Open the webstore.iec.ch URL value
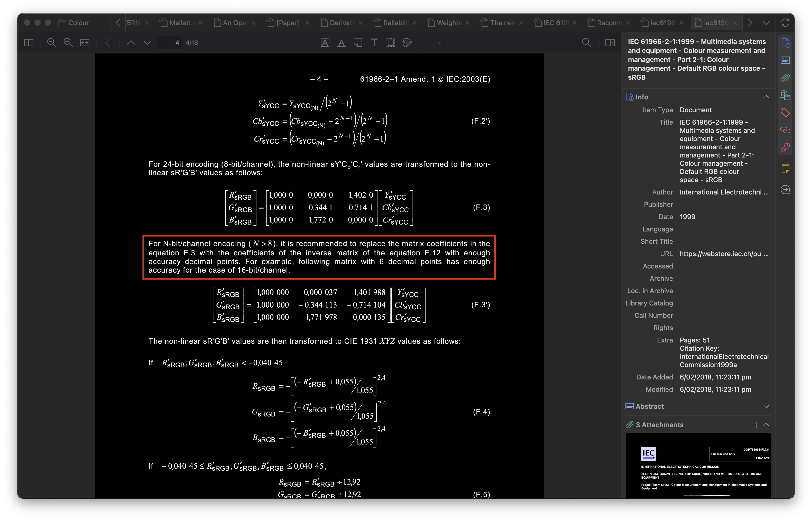 pyautogui.click(x=720, y=254)
